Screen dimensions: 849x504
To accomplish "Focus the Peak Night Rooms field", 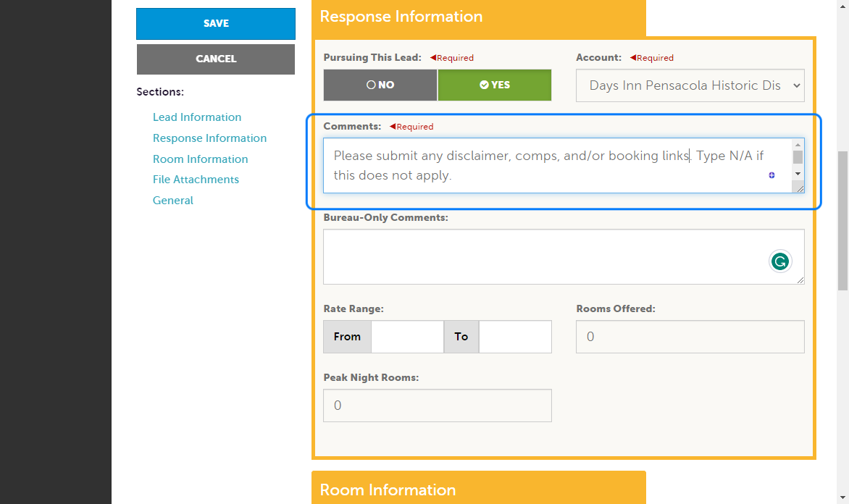I will click(438, 406).
